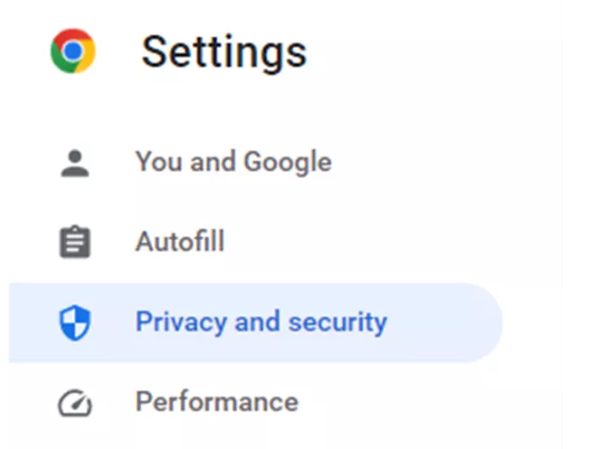
Task: Click the word security in highlighted item
Action: pyautogui.click(x=338, y=323)
